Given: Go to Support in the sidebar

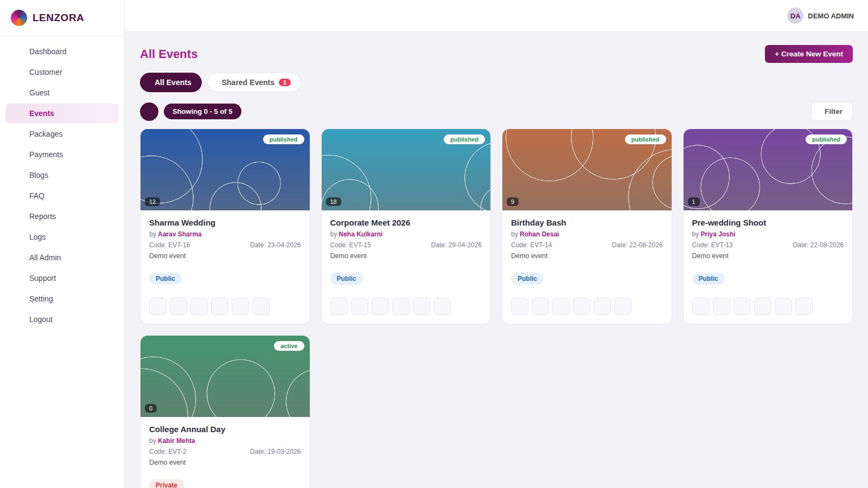Looking at the screenshot, I should pyautogui.click(x=62, y=278).
